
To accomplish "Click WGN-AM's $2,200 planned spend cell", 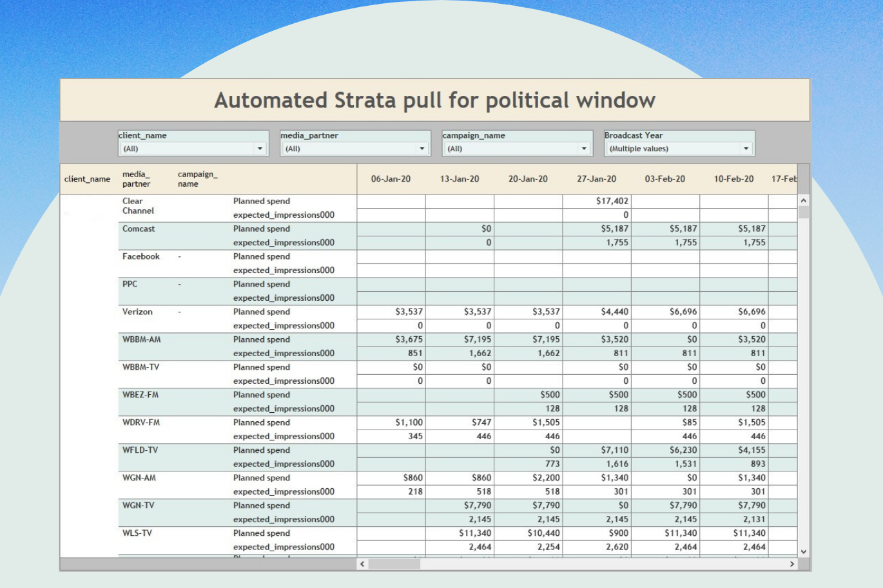I will pyautogui.click(x=528, y=478).
